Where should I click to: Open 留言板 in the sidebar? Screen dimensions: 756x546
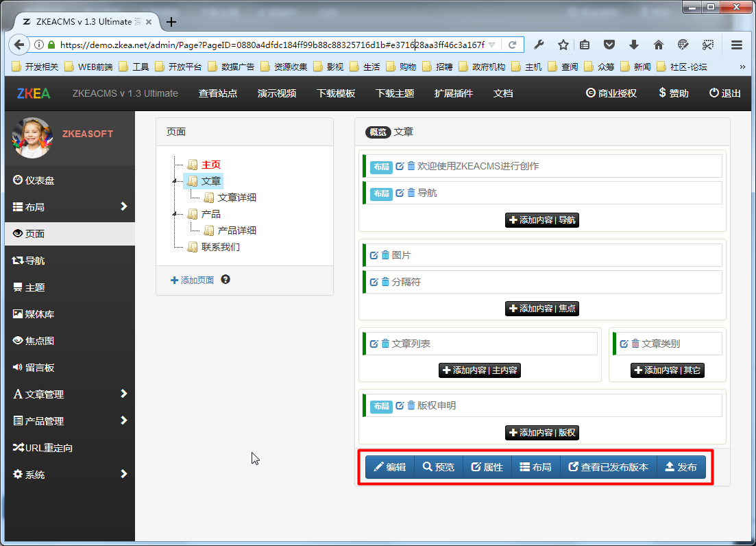click(70, 368)
